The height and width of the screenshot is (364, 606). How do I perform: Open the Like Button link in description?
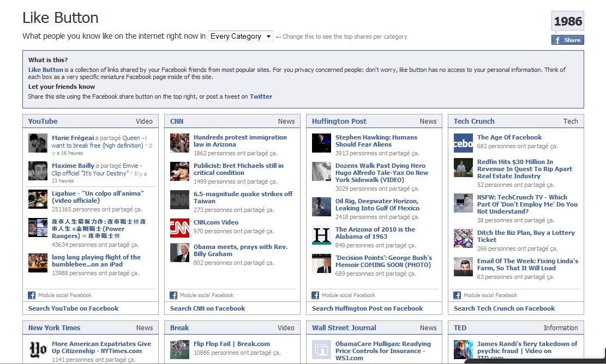[46, 70]
